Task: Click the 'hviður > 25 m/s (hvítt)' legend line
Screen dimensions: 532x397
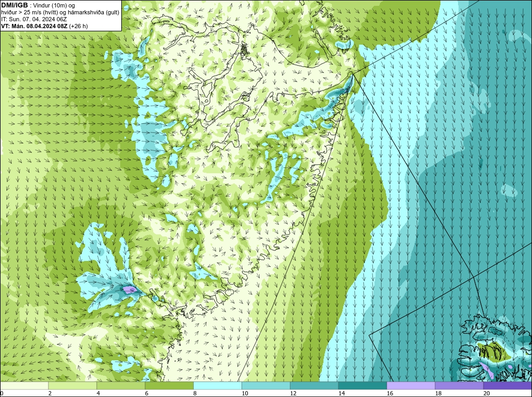Action: [x=60, y=13]
